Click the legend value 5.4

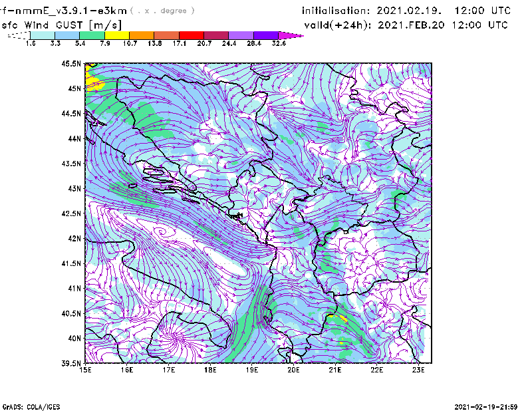[80, 43]
